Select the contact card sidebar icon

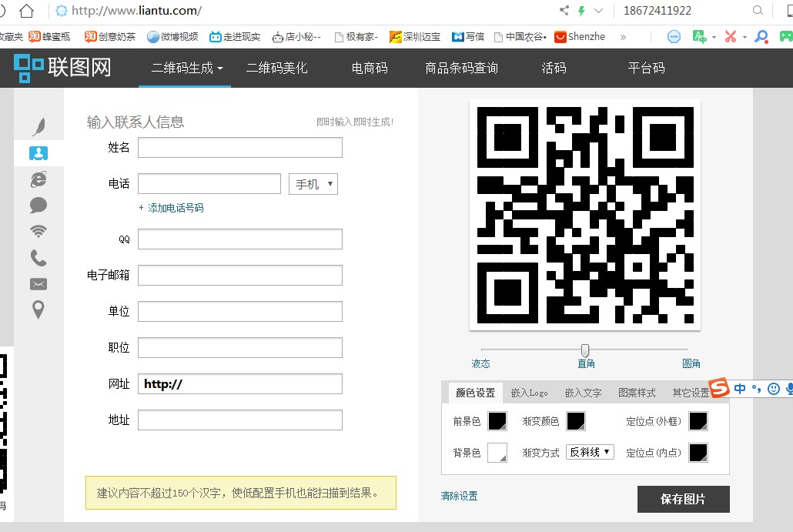pos(38,153)
